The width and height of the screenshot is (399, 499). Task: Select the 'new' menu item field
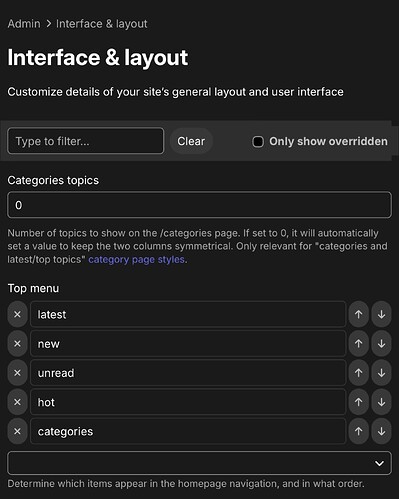coord(188,344)
